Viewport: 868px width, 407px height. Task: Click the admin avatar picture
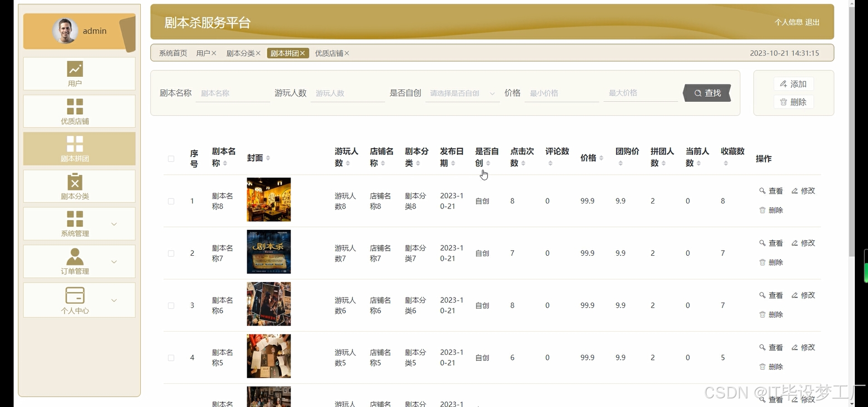64,31
